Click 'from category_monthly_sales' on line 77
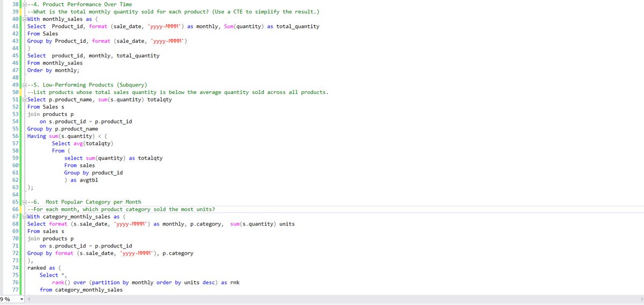The height and width of the screenshot is (305, 644). [x=81, y=290]
